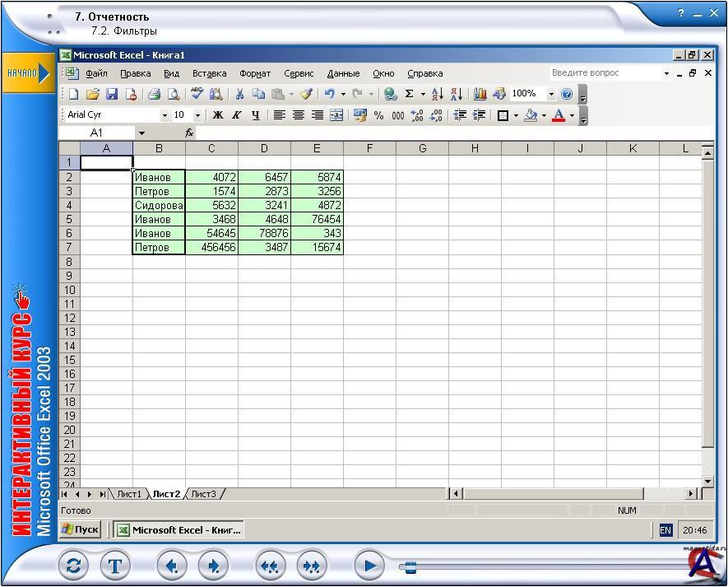
Task: Switch to the Лист3 sheet tab
Action: 203,494
